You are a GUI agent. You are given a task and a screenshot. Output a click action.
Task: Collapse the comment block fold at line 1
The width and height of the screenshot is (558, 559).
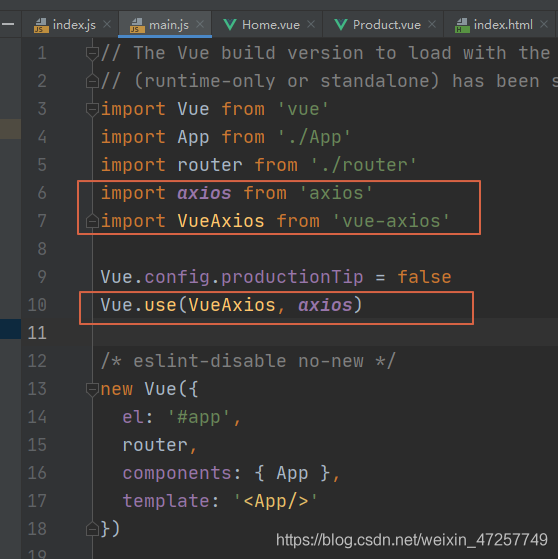point(92,53)
